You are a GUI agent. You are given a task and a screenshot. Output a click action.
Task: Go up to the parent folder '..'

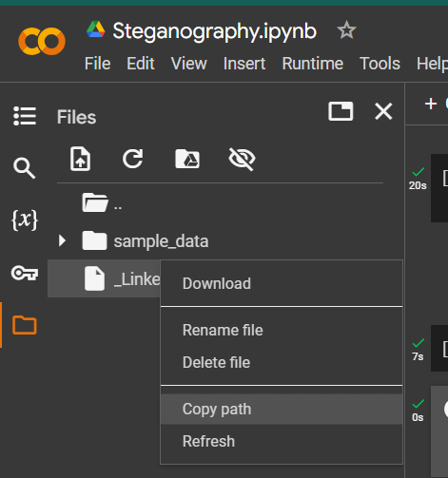coord(102,202)
